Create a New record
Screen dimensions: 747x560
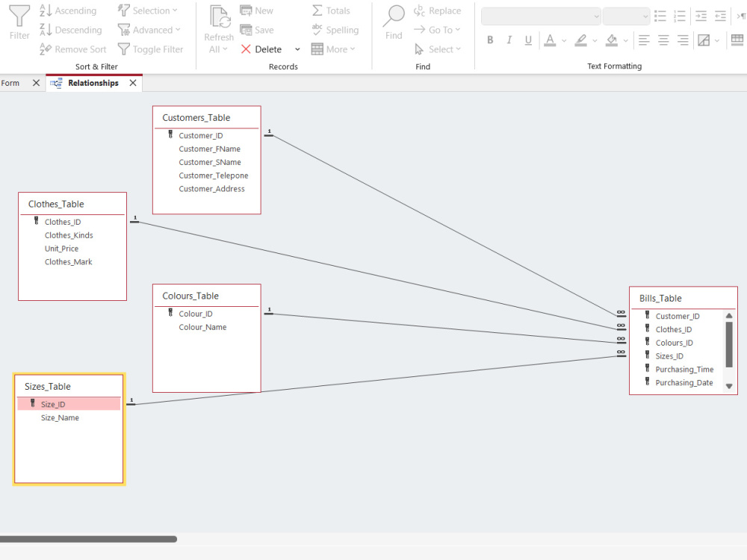click(257, 10)
